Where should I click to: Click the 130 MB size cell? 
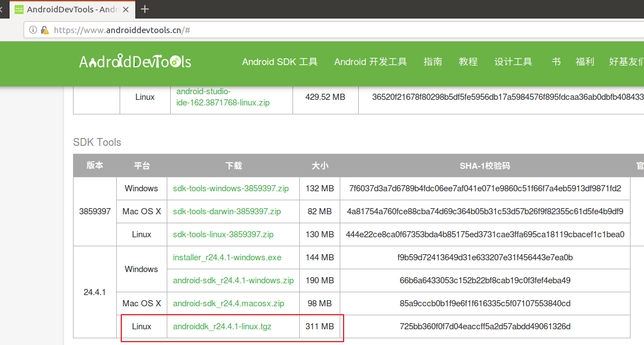tap(319, 234)
